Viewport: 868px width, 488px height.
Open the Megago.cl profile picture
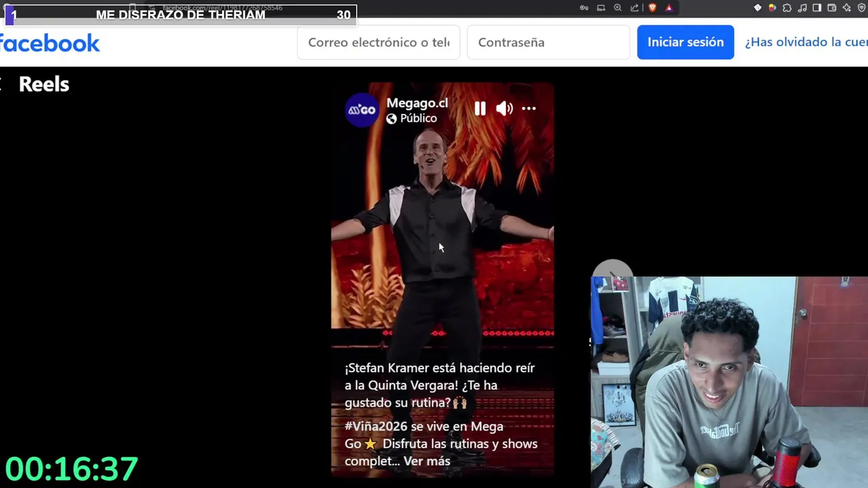click(x=361, y=110)
